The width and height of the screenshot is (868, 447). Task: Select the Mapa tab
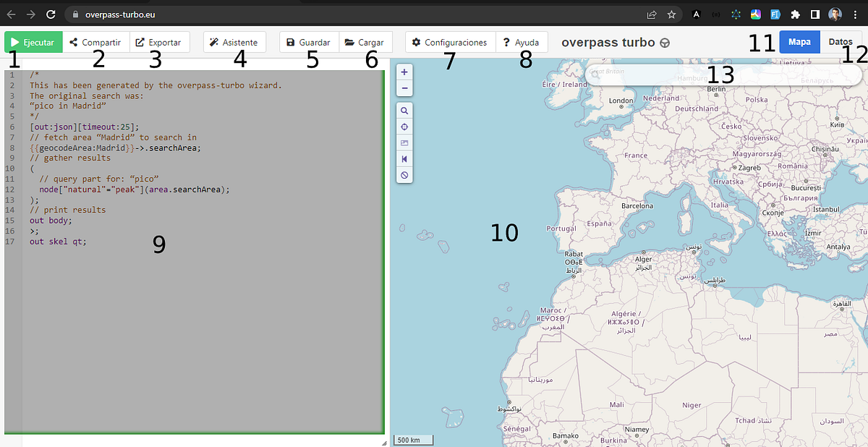pyautogui.click(x=799, y=41)
